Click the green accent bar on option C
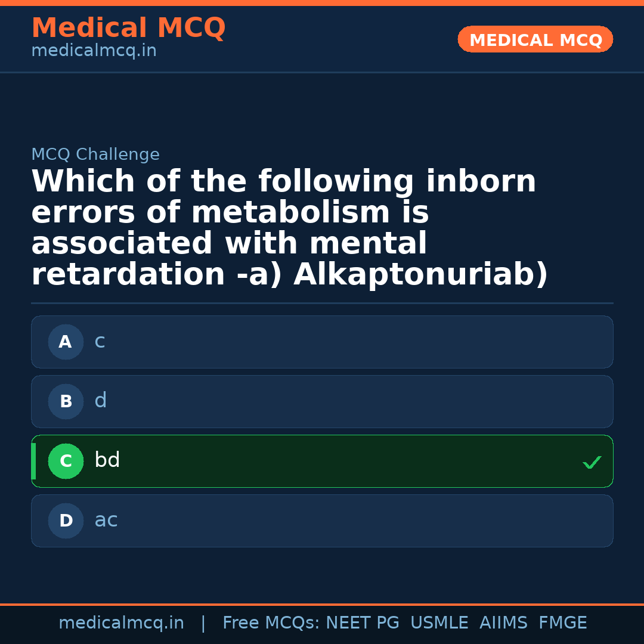 point(33,461)
